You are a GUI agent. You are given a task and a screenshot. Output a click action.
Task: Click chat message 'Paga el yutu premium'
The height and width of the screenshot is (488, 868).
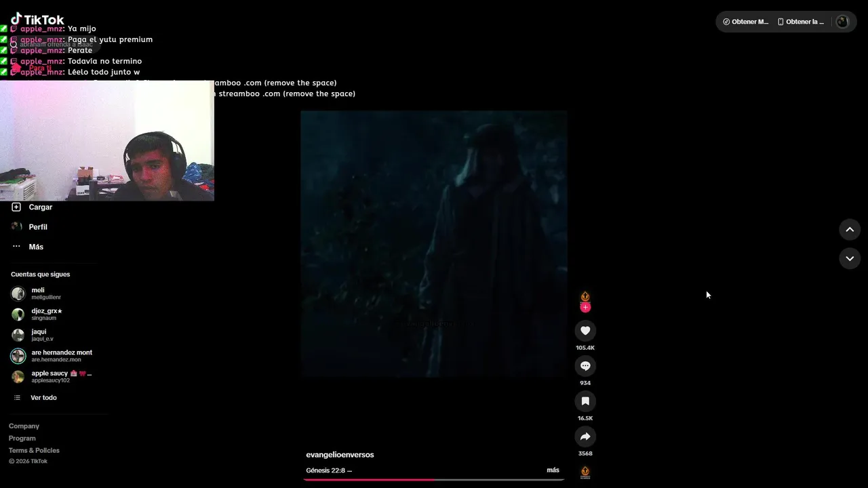coord(110,39)
